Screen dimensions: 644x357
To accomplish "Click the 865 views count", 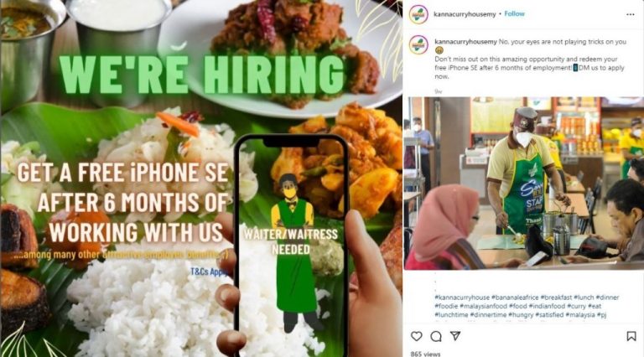I will click(x=425, y=354).
